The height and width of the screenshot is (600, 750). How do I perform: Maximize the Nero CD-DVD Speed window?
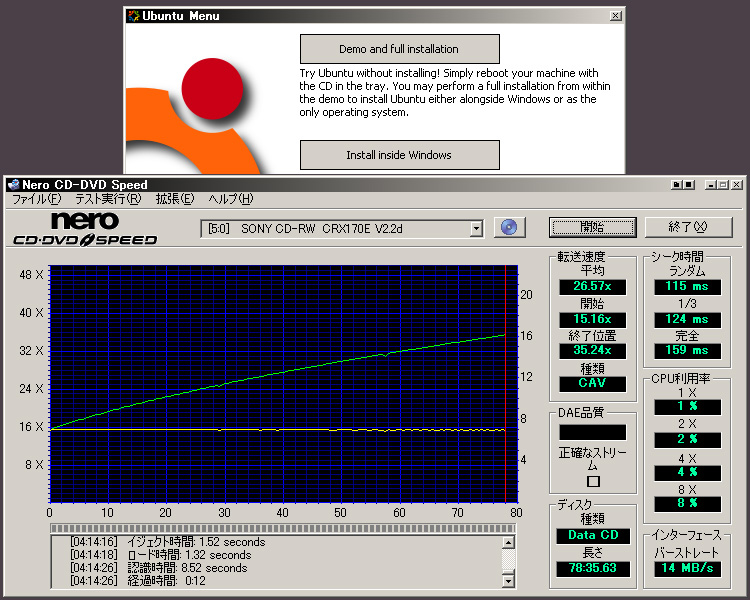pos(723,185)
